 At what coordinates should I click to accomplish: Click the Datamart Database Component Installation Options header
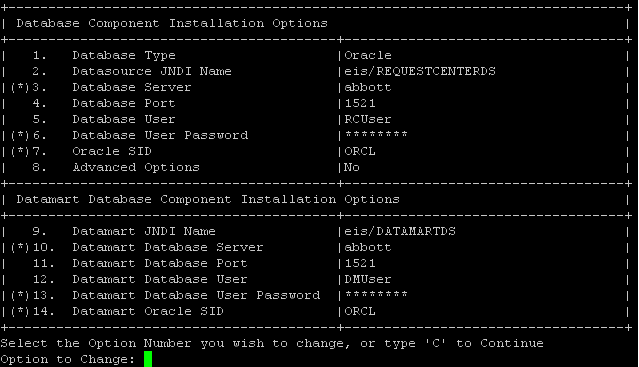coord(208,200)
